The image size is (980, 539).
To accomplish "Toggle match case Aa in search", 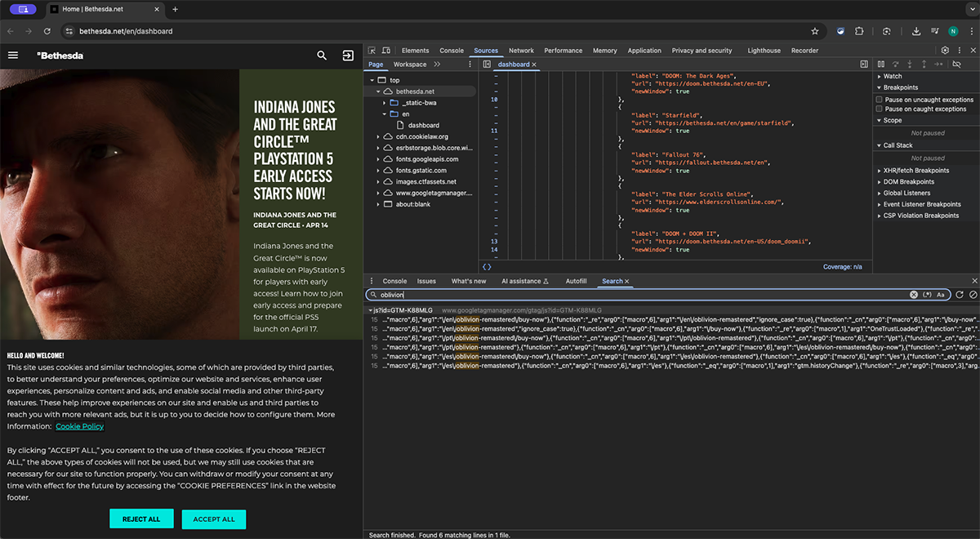I will pyautogui.click(x=941, y=295).
